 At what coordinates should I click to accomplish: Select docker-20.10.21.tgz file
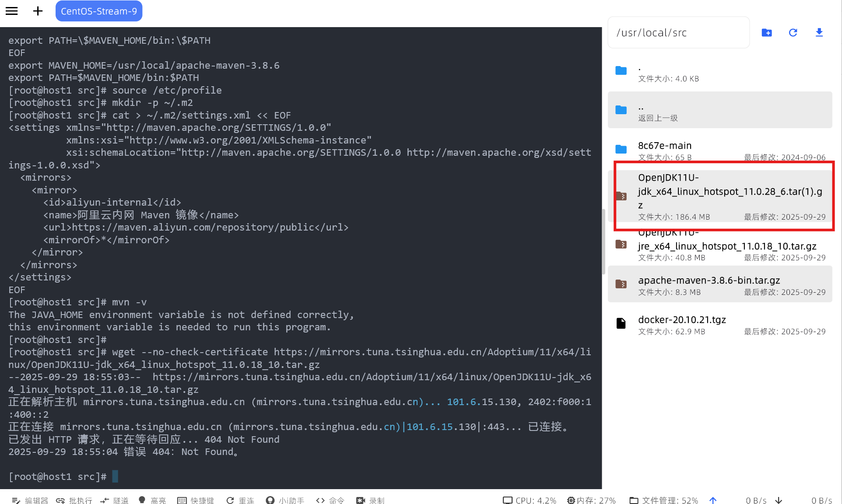720,324
